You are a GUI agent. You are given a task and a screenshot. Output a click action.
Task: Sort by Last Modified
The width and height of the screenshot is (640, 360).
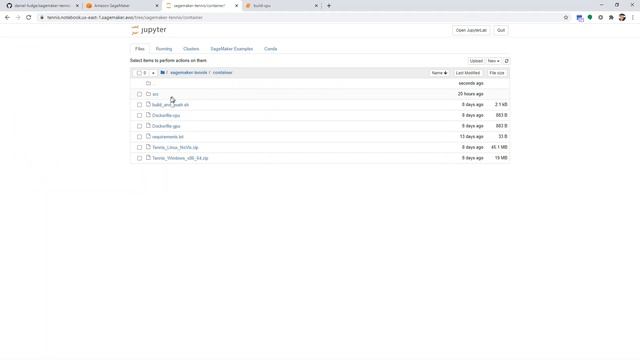[468, 73]
